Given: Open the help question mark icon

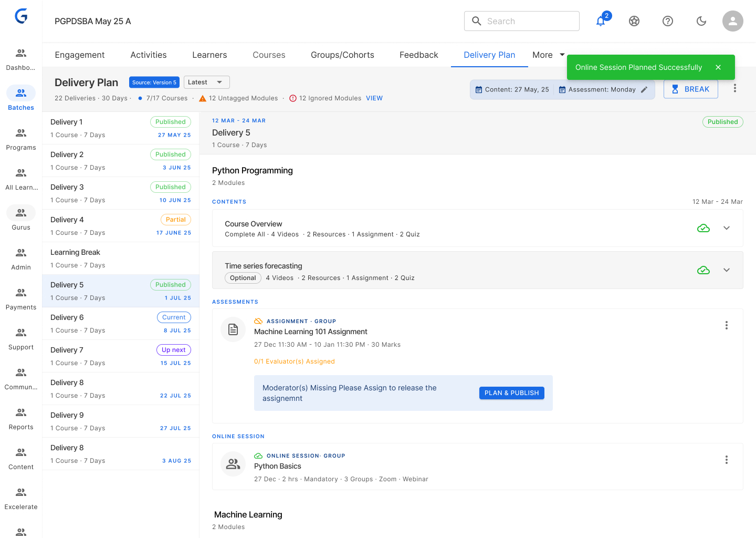Looking at the screenshot, I should tap(668, 21).
